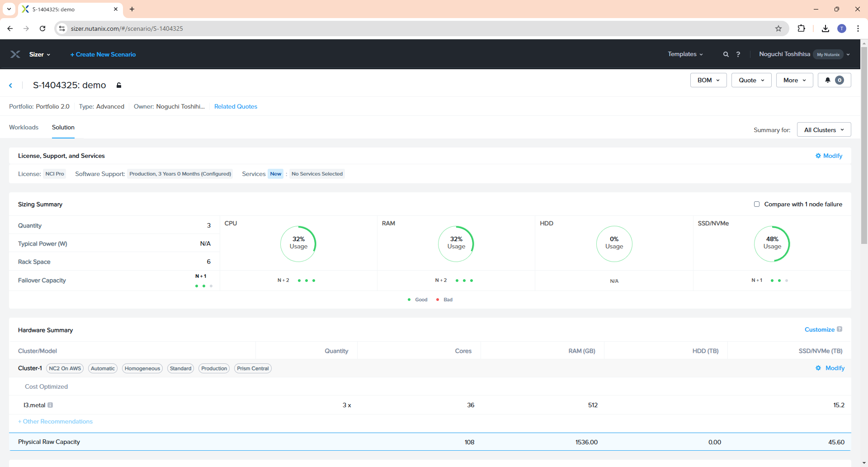Open the tab search dropdown arrow
This screenshot has width=868, height=467.
tap(9, 9)
